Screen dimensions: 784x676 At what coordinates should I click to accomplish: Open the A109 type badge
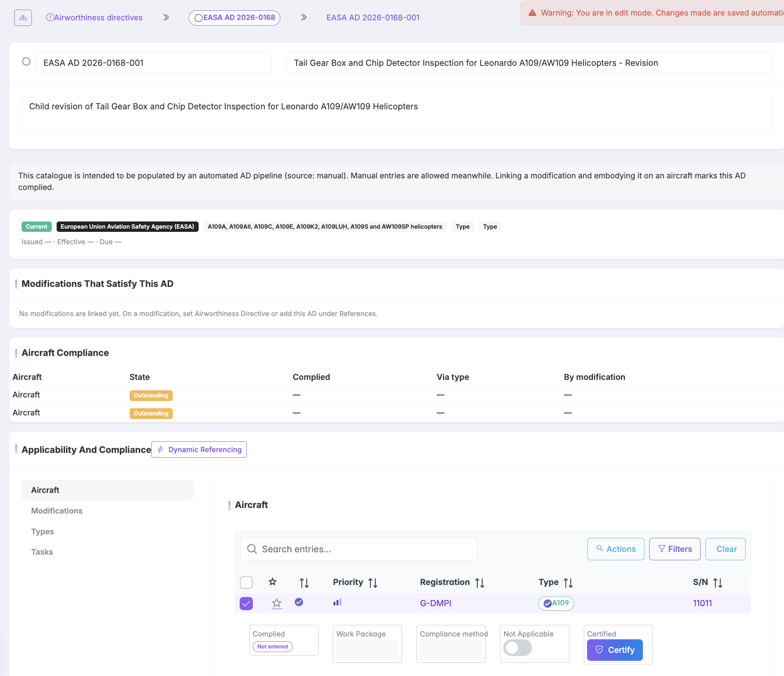556,603
